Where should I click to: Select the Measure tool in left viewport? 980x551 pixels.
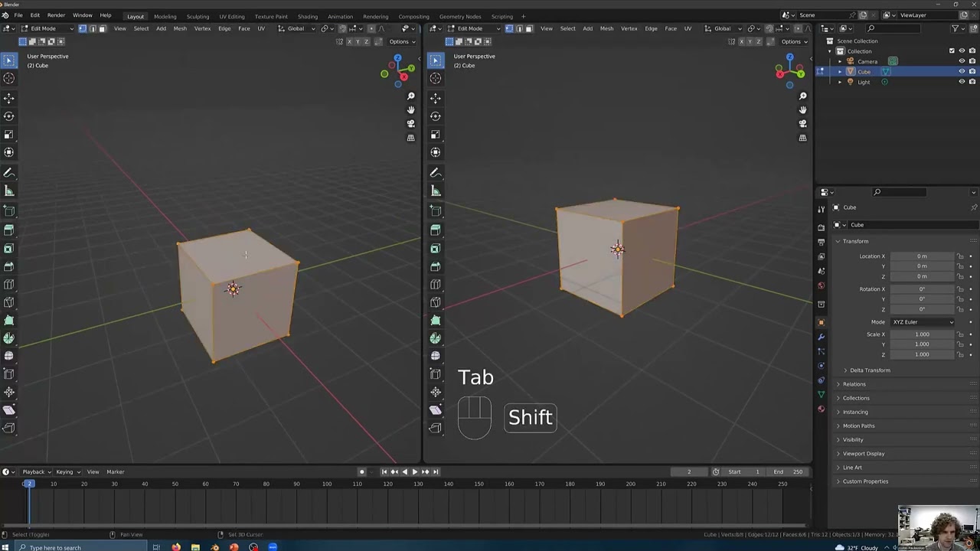click(x=9, y=191)
